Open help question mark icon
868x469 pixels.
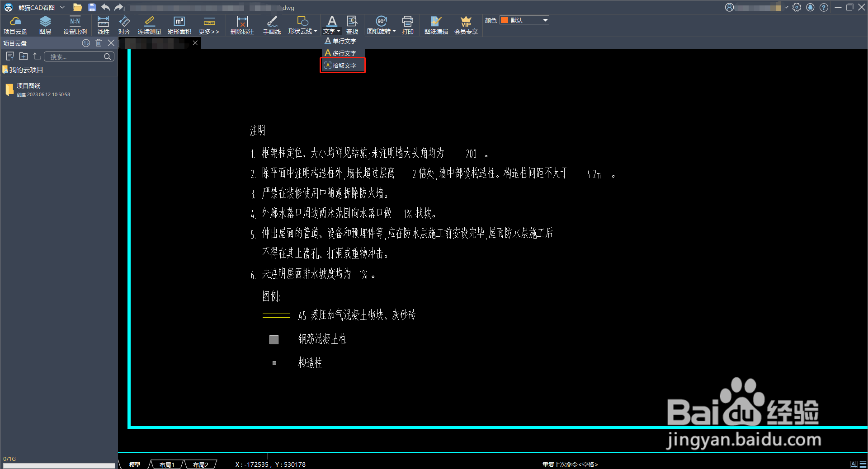point(824,7)
